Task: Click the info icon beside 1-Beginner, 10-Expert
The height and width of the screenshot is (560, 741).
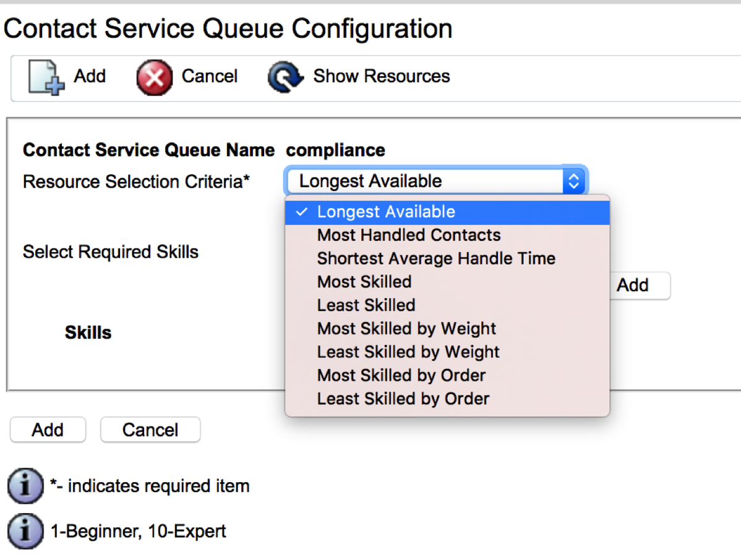Action: [25, 531]
